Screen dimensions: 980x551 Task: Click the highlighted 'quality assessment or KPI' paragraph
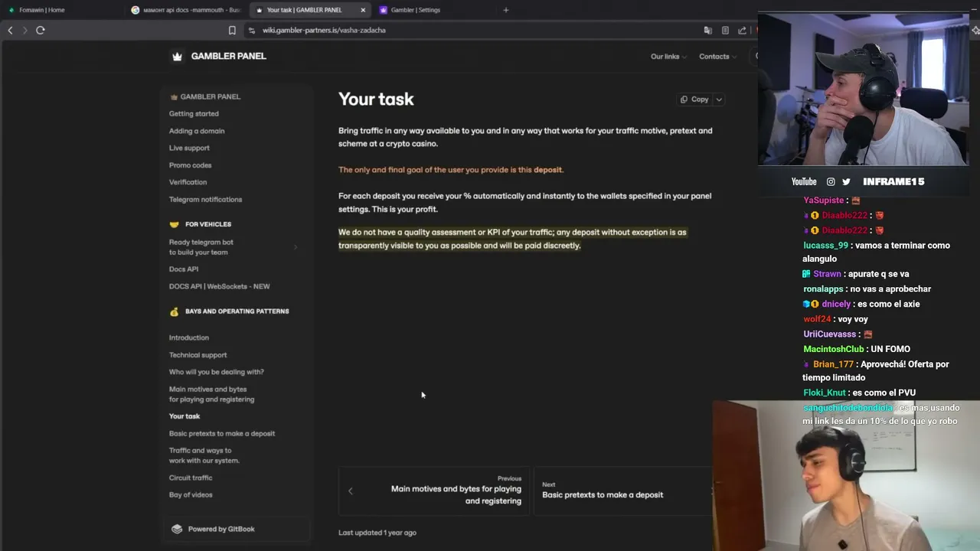pos(512,239)
